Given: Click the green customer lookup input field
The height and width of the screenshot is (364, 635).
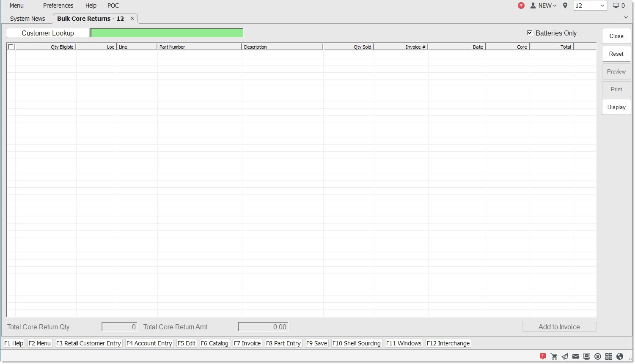Looking at the screenshot, I should tap(167, 33).
